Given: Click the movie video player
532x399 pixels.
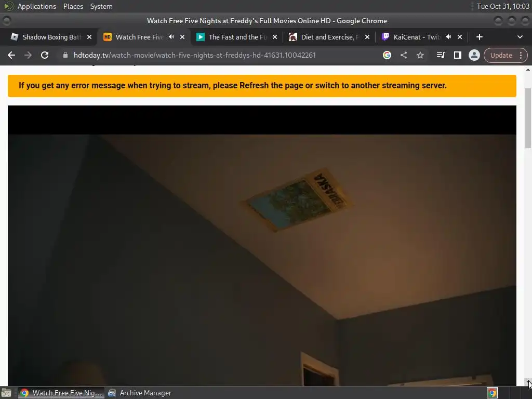Looking at the screenshot, I should [262, 245].
